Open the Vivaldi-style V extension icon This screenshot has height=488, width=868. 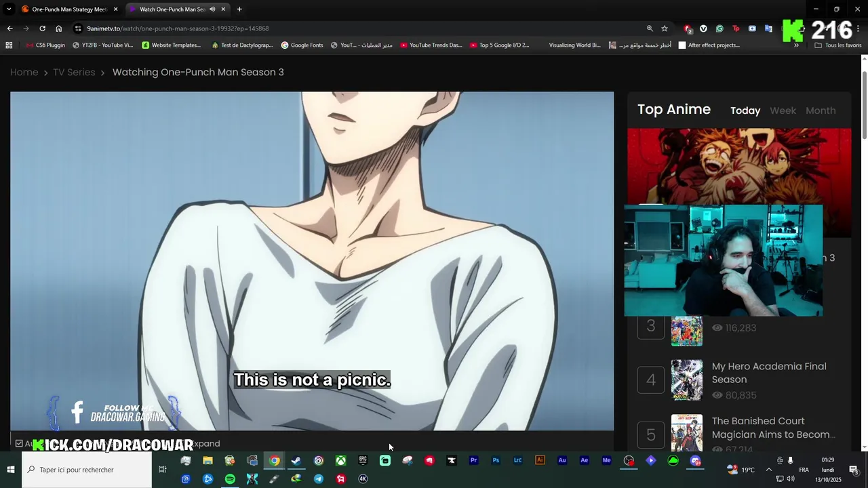tap(703, 28)
